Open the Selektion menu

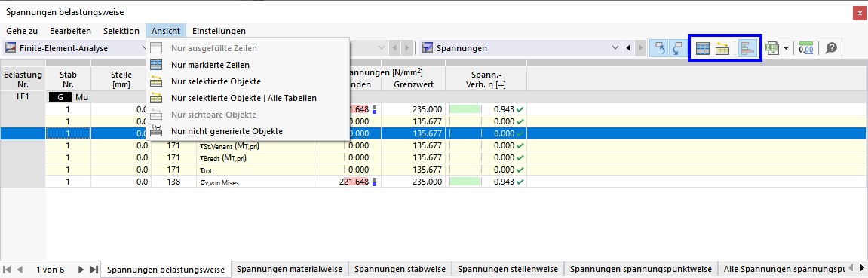pyautogui.click(x=121, y=31)
